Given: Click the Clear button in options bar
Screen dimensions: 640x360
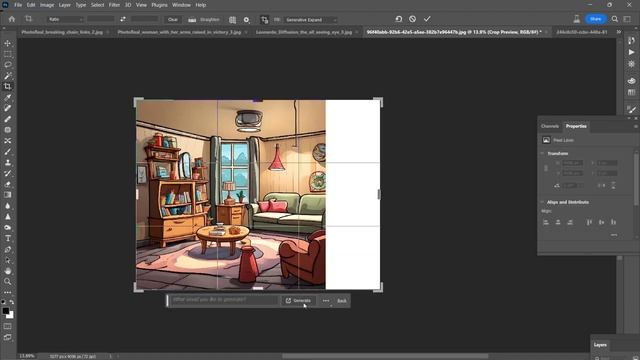Looking at the screenshot, I should pyautogui.click(x=173, y=20).
